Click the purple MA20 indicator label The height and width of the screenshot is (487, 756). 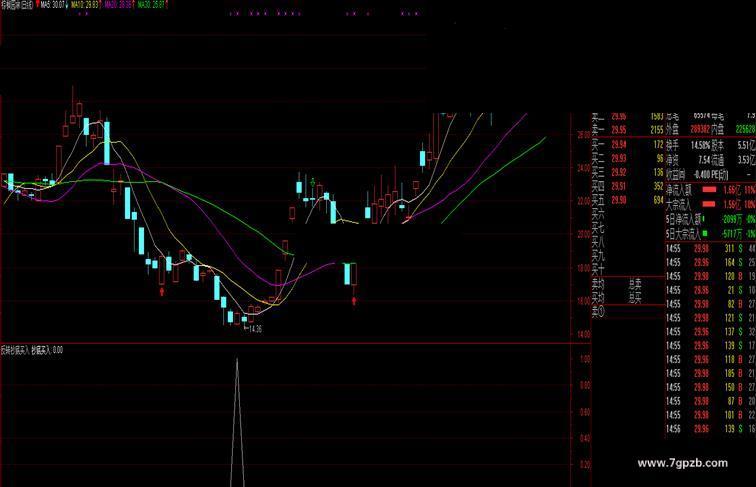[118, 5]
